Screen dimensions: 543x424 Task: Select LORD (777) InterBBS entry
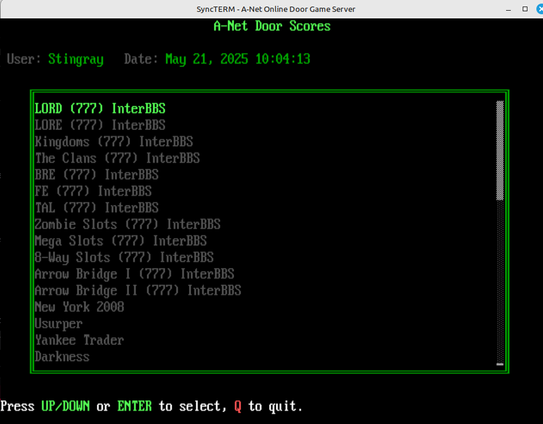(100, 109)
